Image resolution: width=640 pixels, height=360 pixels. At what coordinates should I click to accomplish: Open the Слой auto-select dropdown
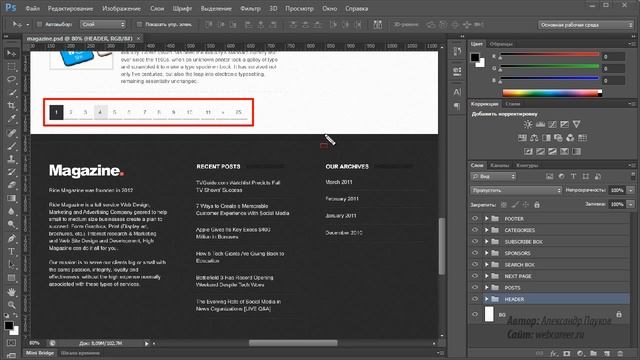tap(102, 24)
